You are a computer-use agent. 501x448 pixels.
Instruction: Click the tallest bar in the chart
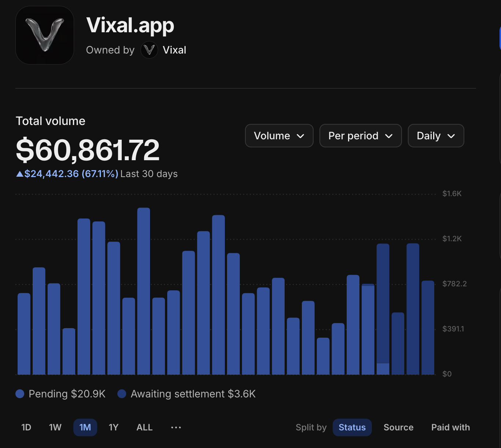pos(143,291)
